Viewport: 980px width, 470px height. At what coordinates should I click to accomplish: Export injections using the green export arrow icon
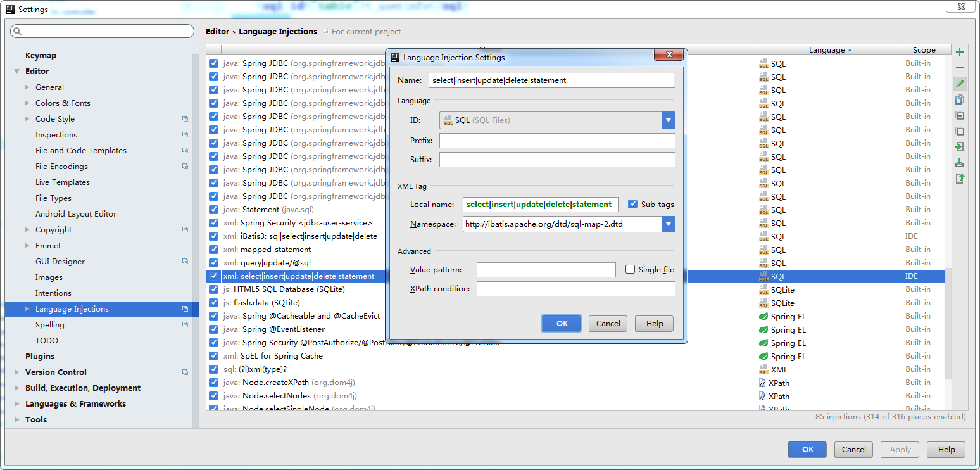tap(960, 179)
